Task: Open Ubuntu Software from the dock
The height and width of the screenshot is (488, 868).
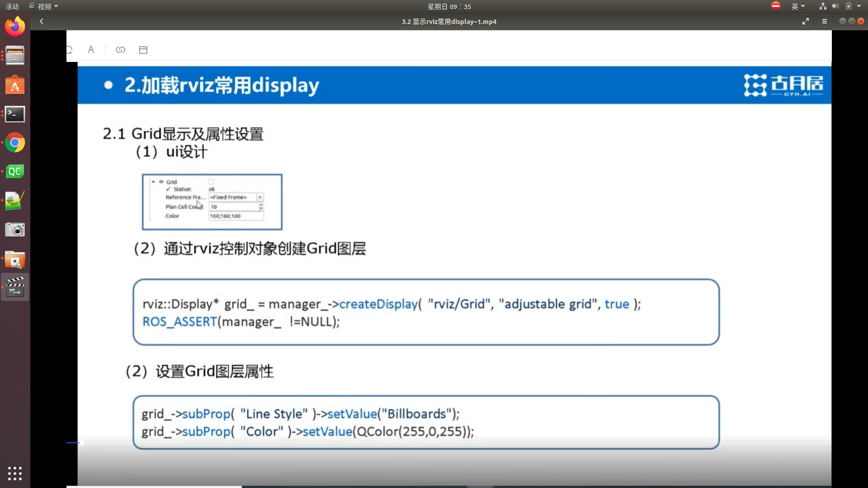Action: pyautogui.click(x=15, y=85)
